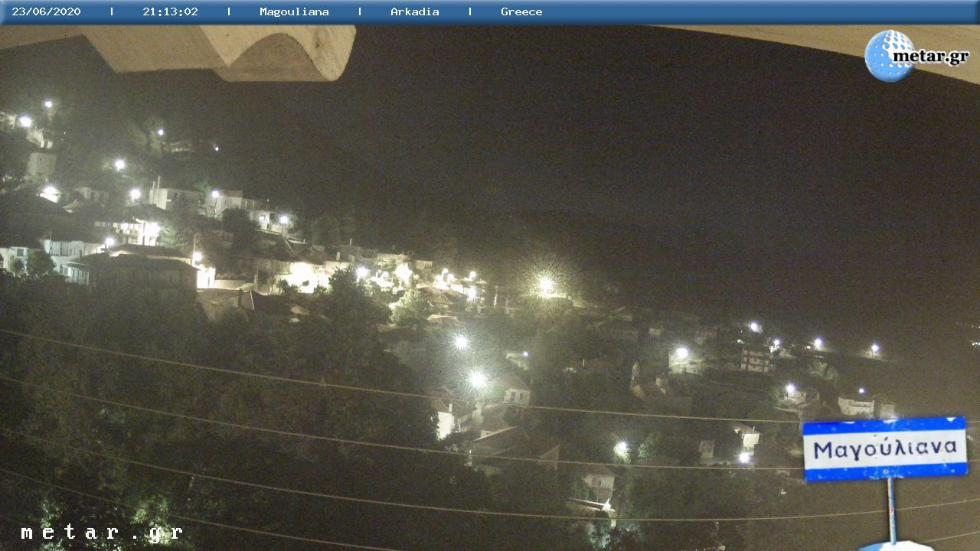Click the timestamp 21:13:02
Image resolution: width=980 pixels, height=551 pixels.
170,11
